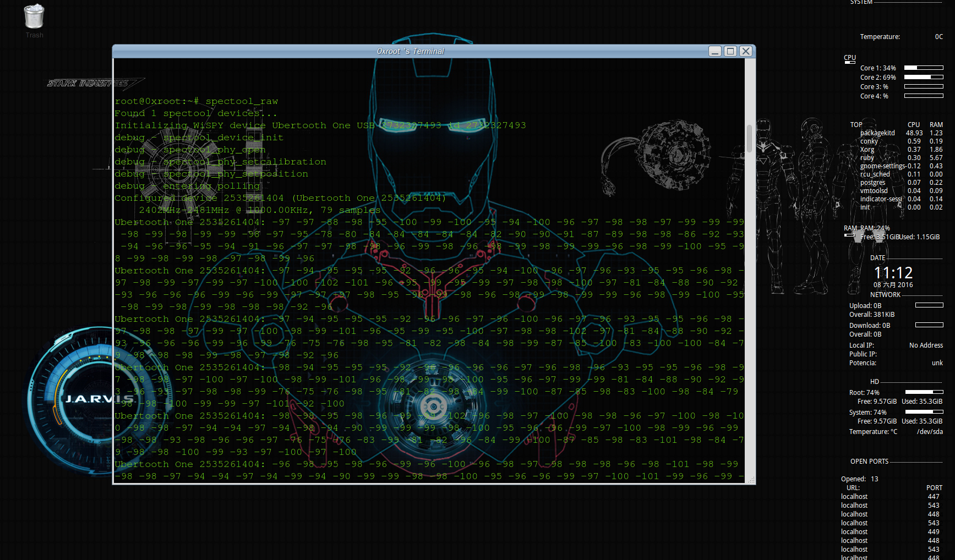Click the 'System: 74%' label
This screenshot has width=955, height=560.
[868, 413]
